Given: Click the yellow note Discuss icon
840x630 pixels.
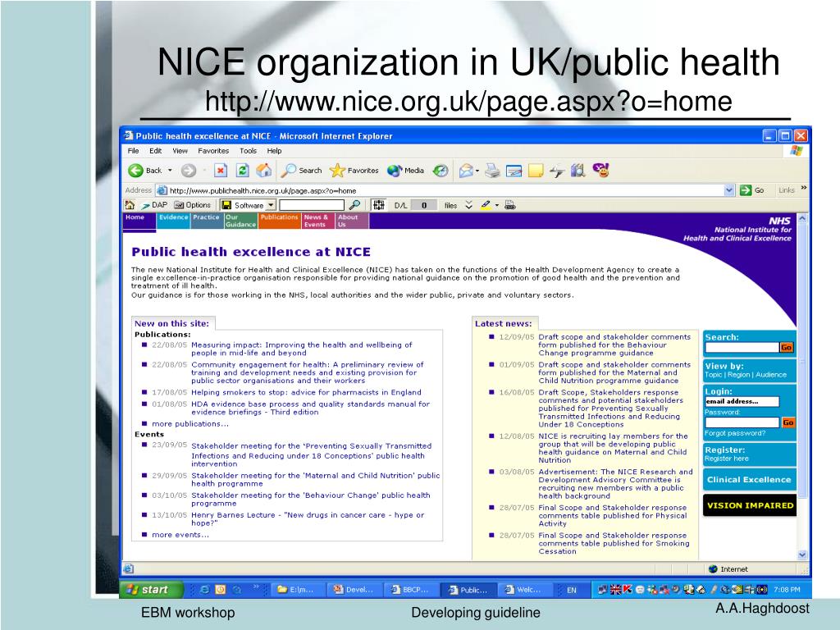Looking at the screenshot, I should tap(536, 171).
